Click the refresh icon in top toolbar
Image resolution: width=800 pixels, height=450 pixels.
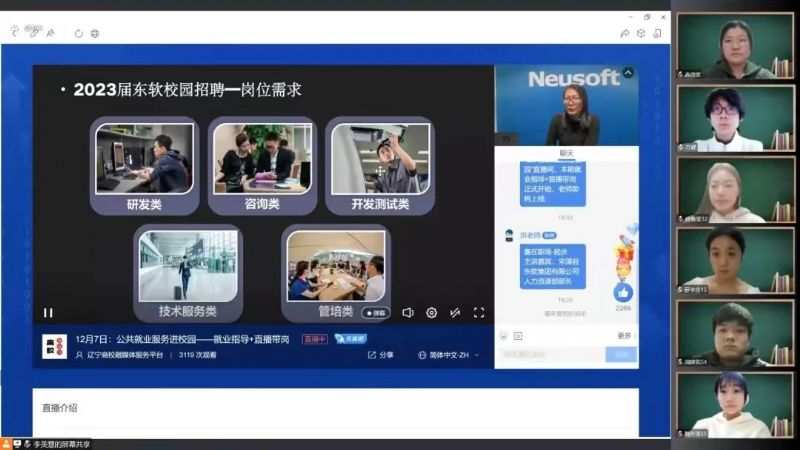(x=79, y=33)
